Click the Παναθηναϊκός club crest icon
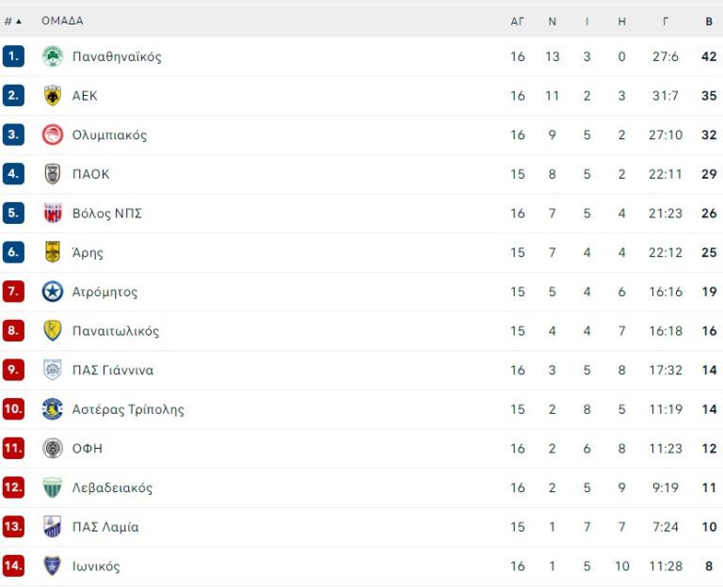The image size is (723, 588). click(x=53, y=56)
